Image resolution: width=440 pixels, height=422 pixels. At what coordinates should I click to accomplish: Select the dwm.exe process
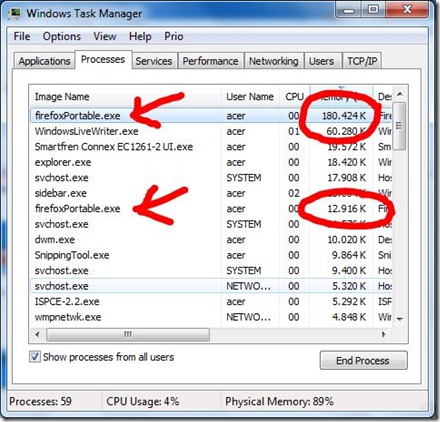click(211, 240)
